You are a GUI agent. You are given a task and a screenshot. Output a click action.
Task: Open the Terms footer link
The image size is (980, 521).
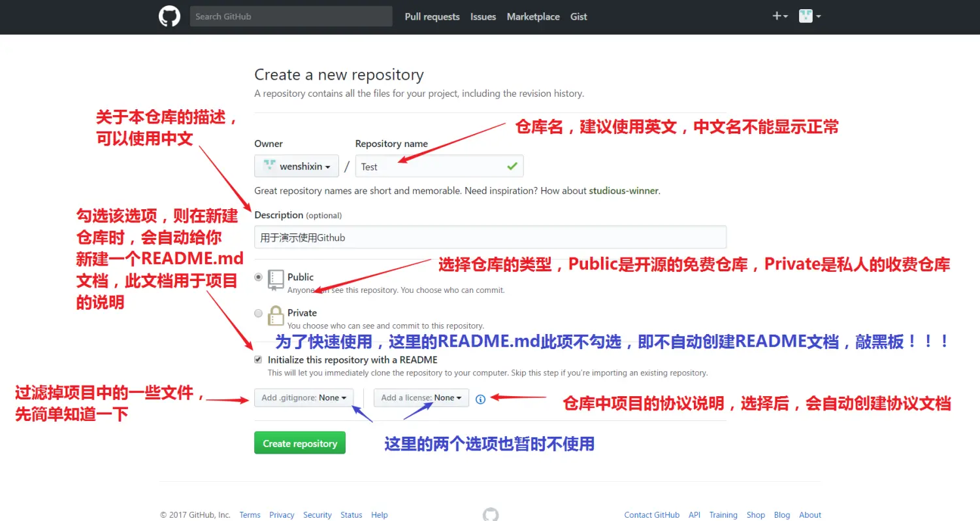[x=250, y=515]
